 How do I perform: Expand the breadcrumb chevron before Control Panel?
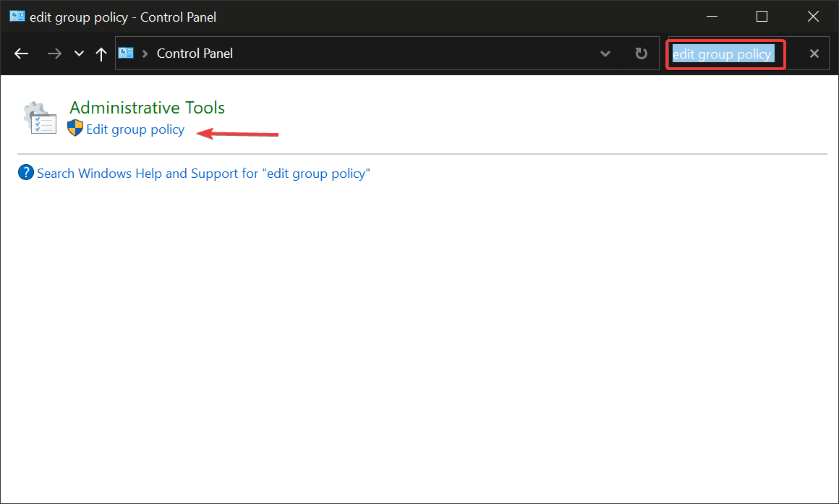click(145, 54)
